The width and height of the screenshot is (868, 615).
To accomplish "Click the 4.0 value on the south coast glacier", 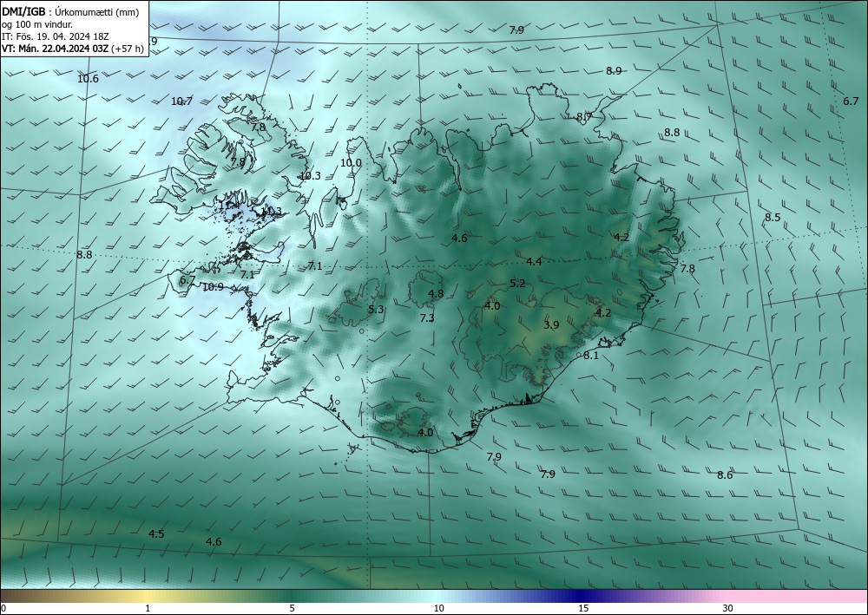I will point(425,432).
